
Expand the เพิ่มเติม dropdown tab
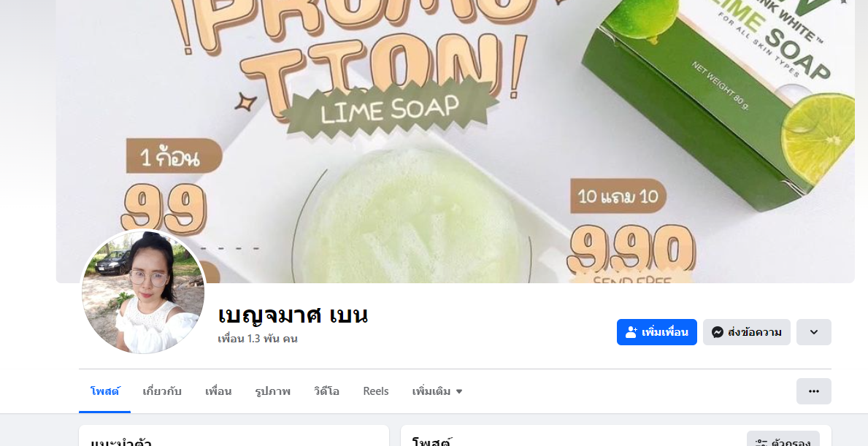[x=437, y=391]
